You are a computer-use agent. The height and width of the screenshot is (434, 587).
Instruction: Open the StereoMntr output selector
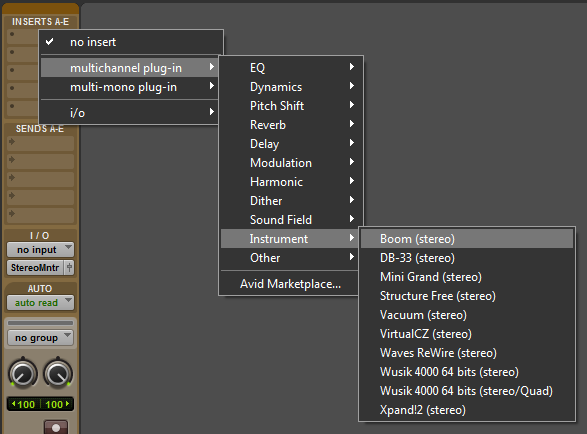coord(35,268)
